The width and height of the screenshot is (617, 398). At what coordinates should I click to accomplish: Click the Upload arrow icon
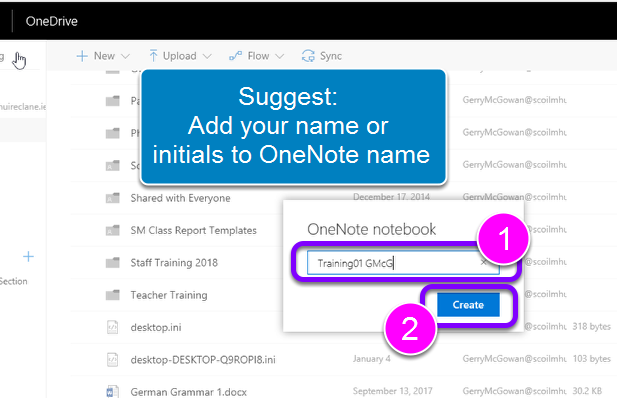pos(153,56)
